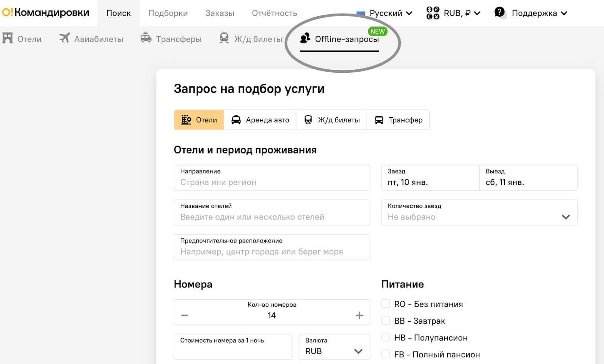The height and width of the screenshot is (364, 604).
Task: Click the currency symbols icon
Action: click(x=433, y=13)
